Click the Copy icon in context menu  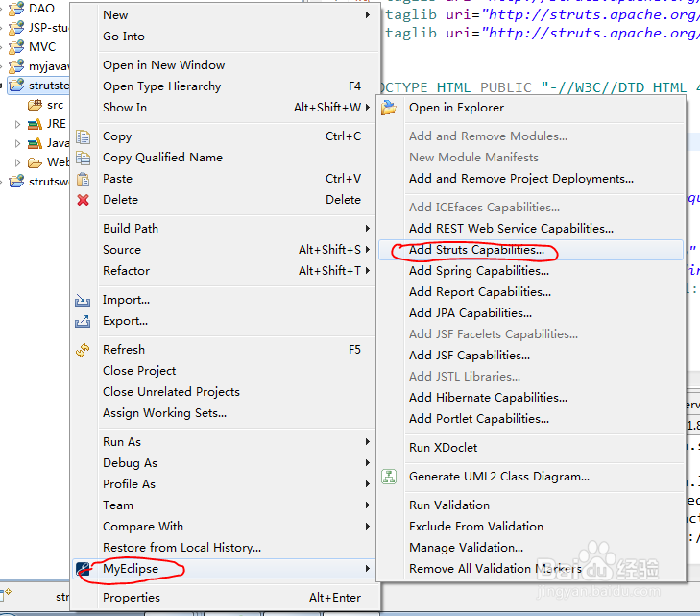[83, 136]
